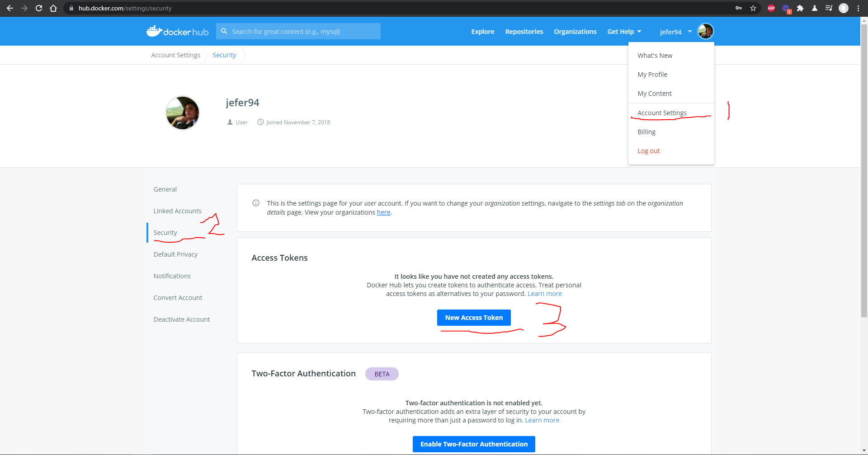Click the header user avatar picture
868x455 pixels.
[705, 31]
